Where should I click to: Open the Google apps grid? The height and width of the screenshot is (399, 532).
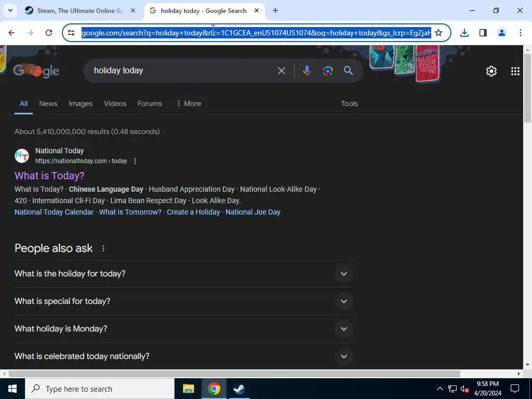coord(515,71)
